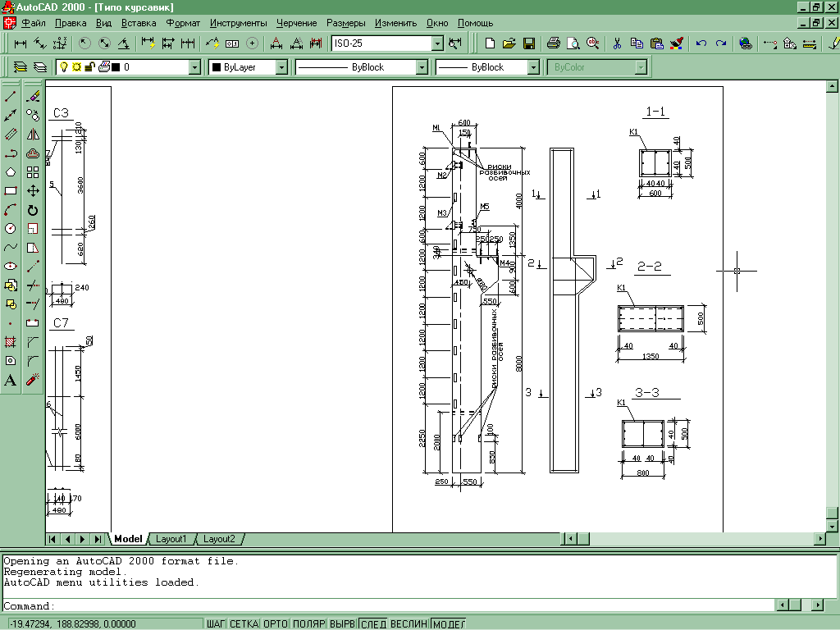Select the Move tool

[x=33, y=190]
